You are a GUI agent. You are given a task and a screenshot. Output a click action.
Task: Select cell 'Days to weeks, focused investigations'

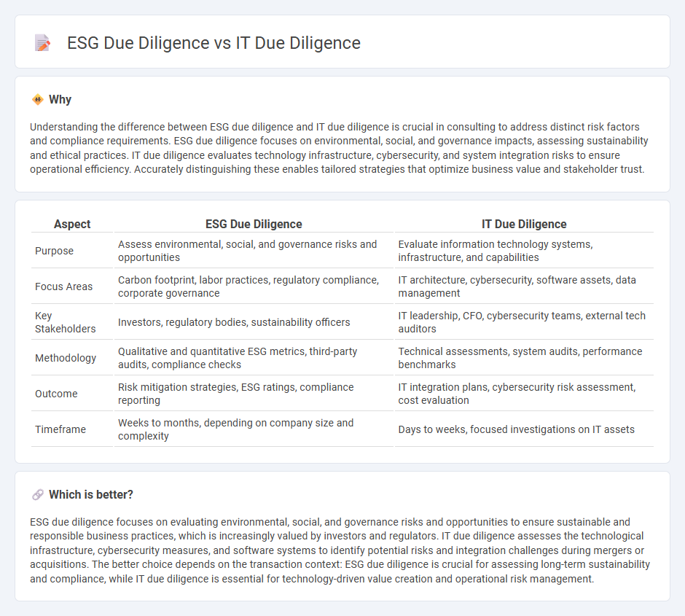pos(524,429)
